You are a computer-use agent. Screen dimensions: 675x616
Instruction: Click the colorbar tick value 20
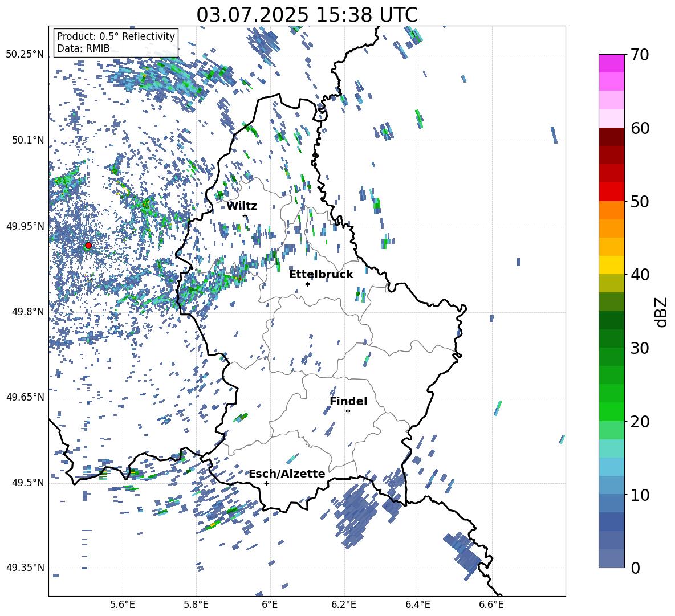[640, 422]
